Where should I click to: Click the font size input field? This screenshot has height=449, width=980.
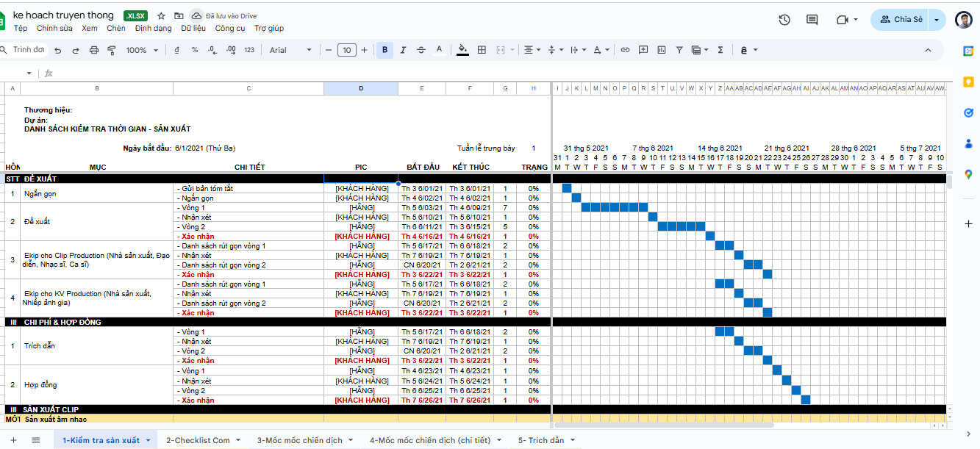click(x=347, y=50)
